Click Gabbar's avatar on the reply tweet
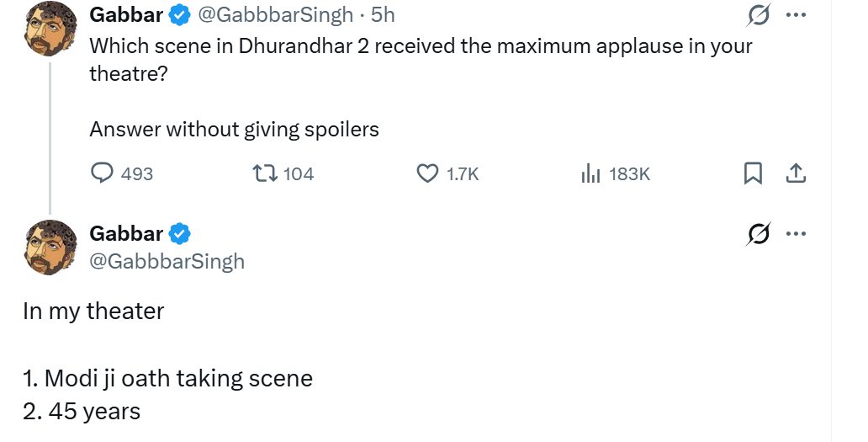 pos(51,247)
